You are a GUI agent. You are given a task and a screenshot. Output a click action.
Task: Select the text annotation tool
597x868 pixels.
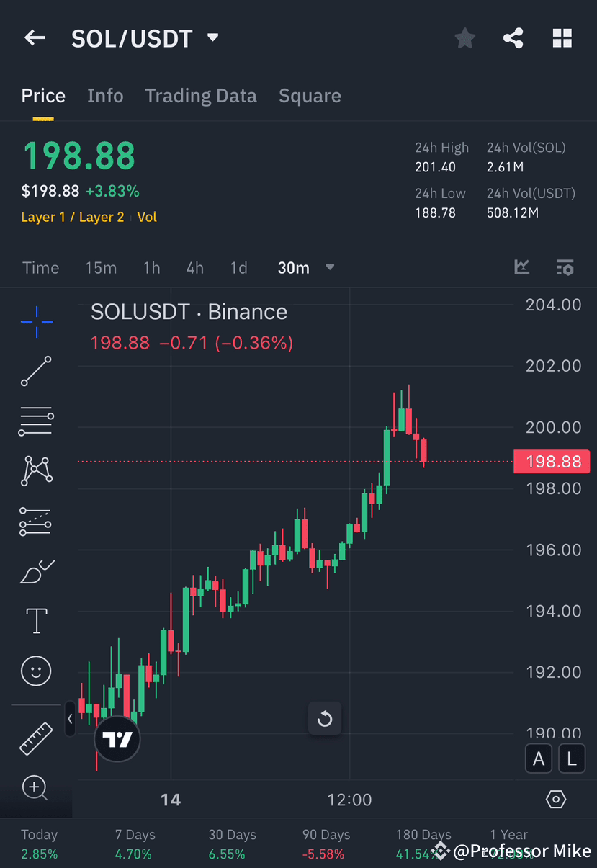tap(36, 620)
